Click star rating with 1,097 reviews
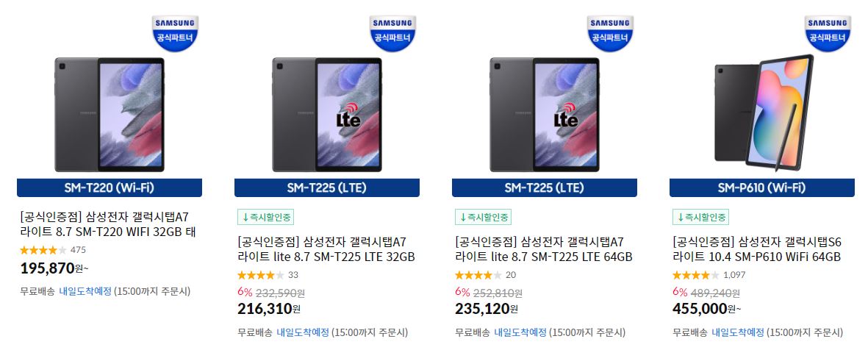Viewport: 868px width, 350px height. click(696, 275)
